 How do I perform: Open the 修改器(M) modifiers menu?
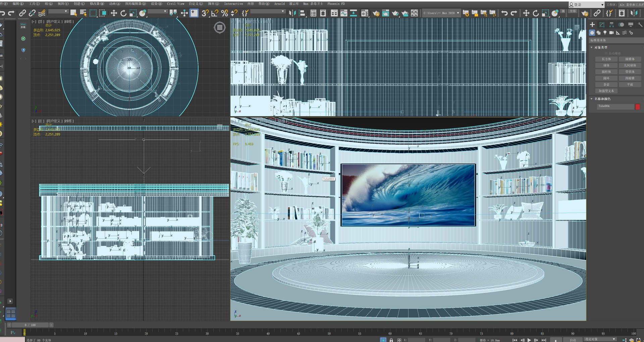[x=97, y=4]
